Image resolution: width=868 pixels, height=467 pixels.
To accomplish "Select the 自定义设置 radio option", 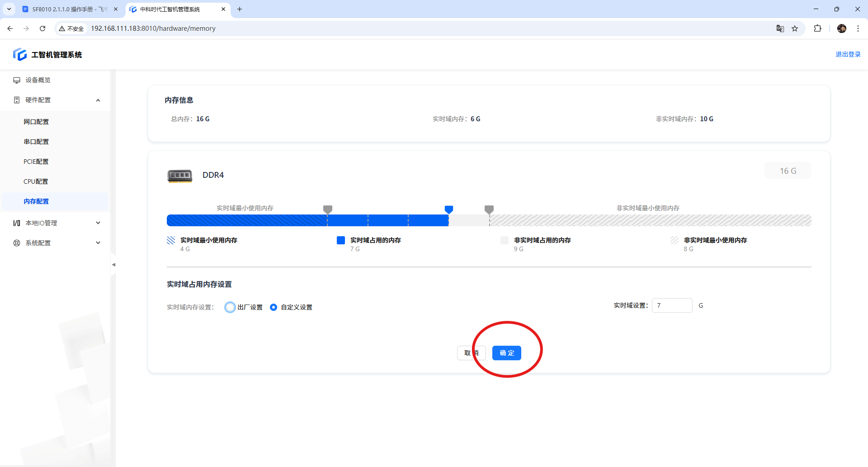I will click(274, 307).
